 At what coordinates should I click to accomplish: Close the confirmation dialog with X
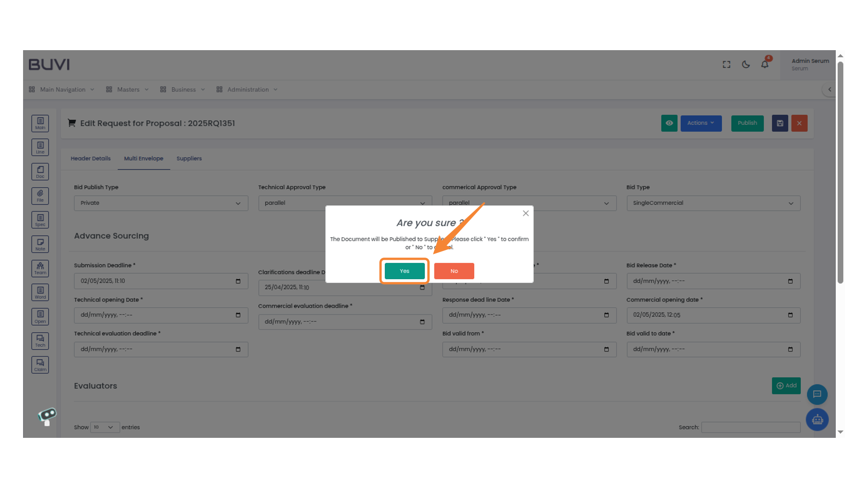click(526, 213)
